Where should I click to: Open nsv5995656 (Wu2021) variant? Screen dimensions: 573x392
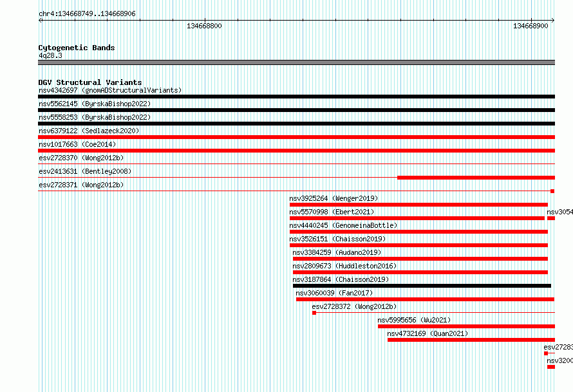tap(414, 320)
